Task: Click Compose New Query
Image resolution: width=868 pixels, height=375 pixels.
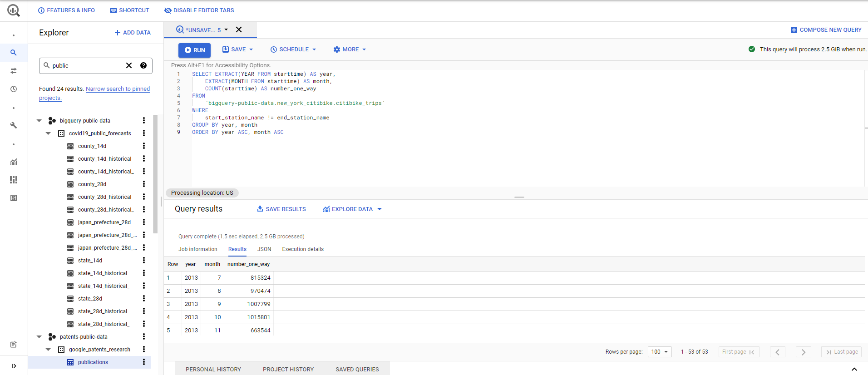Action: point(826,30)
